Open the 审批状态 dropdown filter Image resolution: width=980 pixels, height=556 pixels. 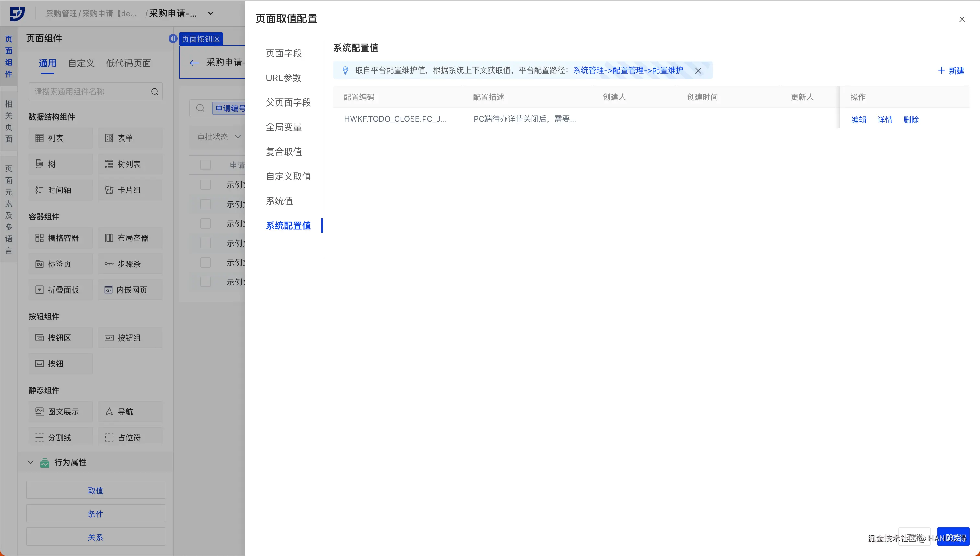click(219, 137)
